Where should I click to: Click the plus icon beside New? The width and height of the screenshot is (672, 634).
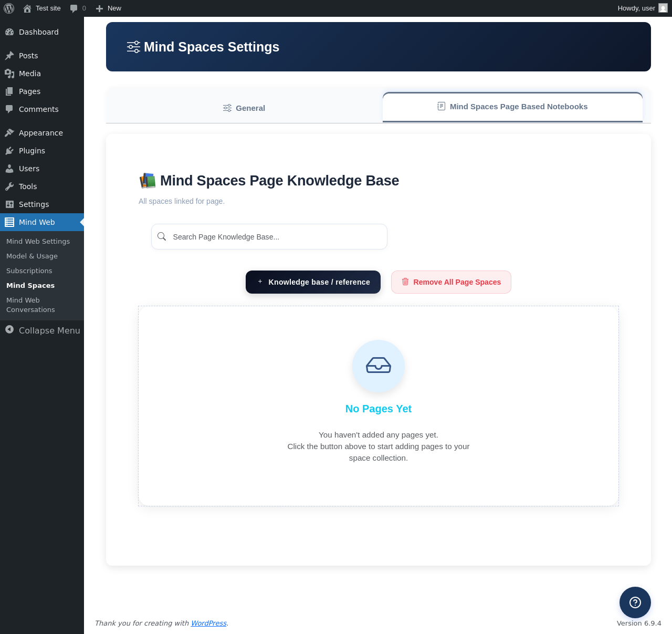click(x=99, y=8)
